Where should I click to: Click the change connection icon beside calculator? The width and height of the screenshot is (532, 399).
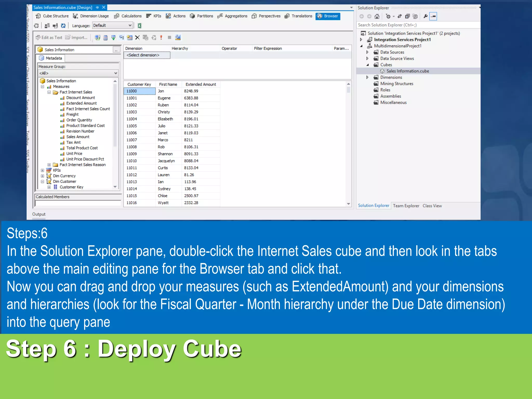[x=97, y=38]
